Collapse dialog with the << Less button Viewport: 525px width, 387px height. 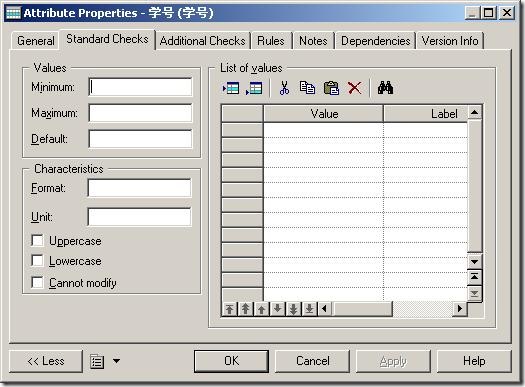[46, 361]
